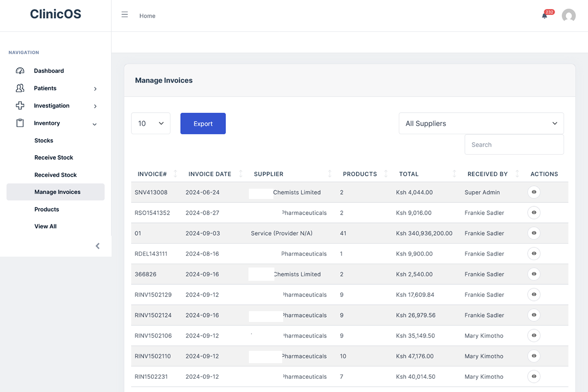The height and width of the screenshot is (392, 588).
Task: Sort the table by the TOTAL column
Action: (454, 173)
